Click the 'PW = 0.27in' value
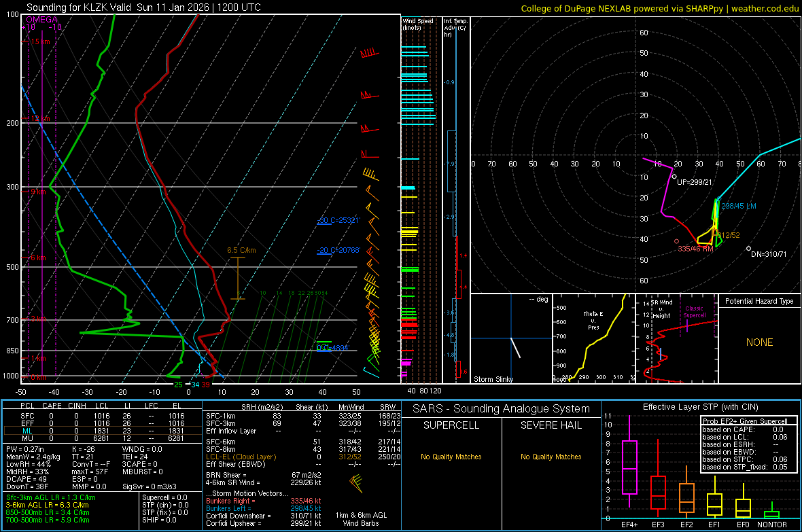 [25, 449]
